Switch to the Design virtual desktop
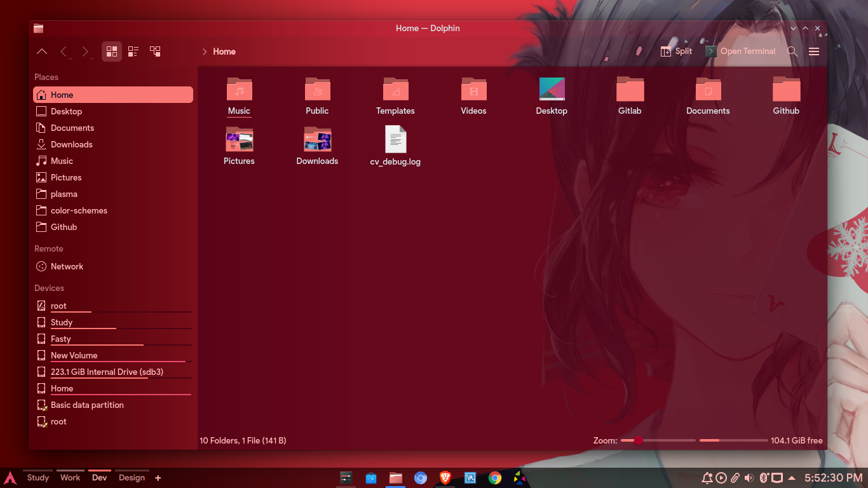The image size is (868, 488). pyautogui.click(x=132, y=478)
